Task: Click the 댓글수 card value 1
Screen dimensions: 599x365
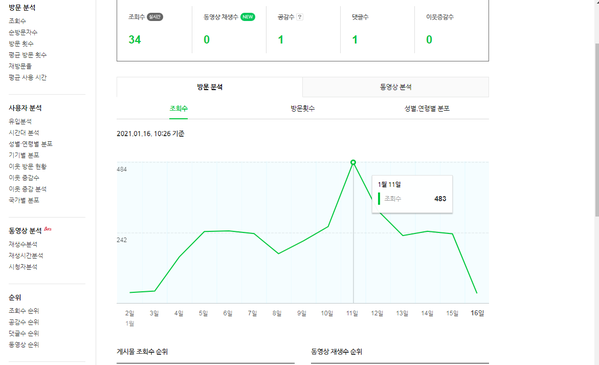Action: pyautogui.click(x=355, y=40)
